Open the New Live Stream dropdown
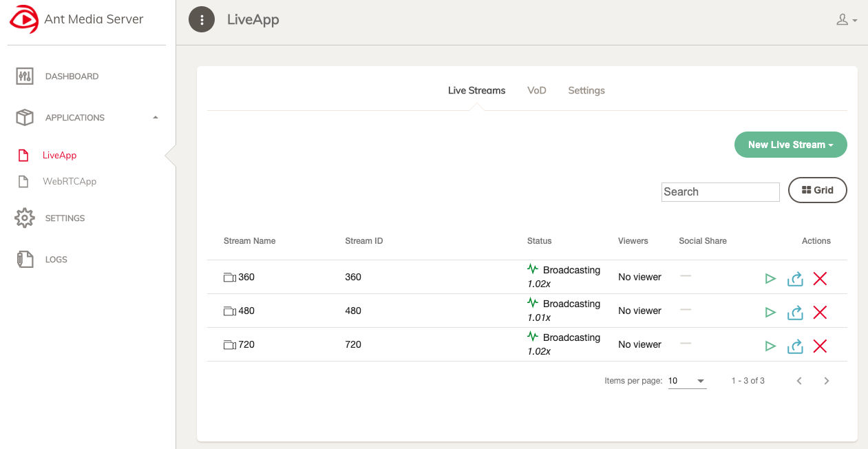The width and height of the screenshot is (868, 449). pyautogui.click(x=791, y=145)
